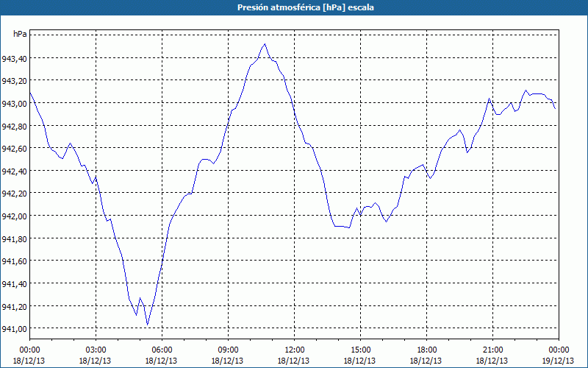This screenshot has width=588, height=368.
Task: Select the 12:00 time axis label
Action: [295, 350]
